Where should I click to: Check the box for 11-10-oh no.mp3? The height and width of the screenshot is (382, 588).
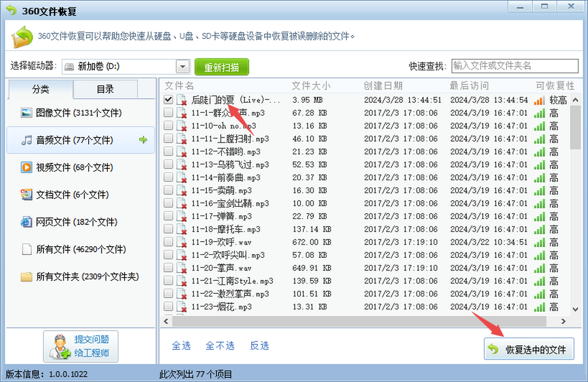pyautogui.click(x=169, y=126)
